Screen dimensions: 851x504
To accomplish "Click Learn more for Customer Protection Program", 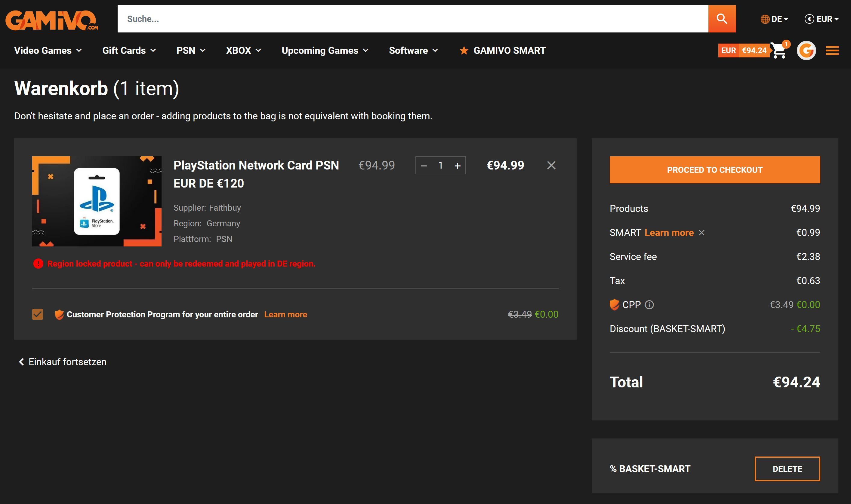I will (285, 314).
